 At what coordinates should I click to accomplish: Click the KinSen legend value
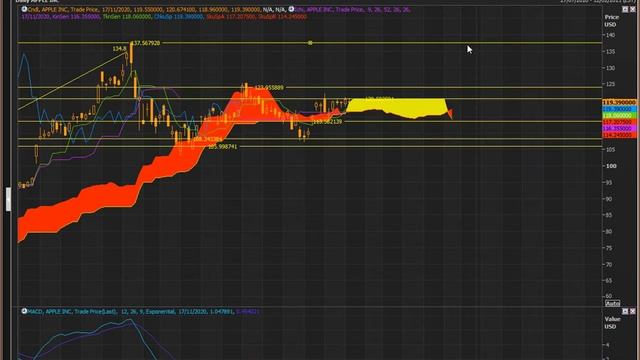(77, 17)
